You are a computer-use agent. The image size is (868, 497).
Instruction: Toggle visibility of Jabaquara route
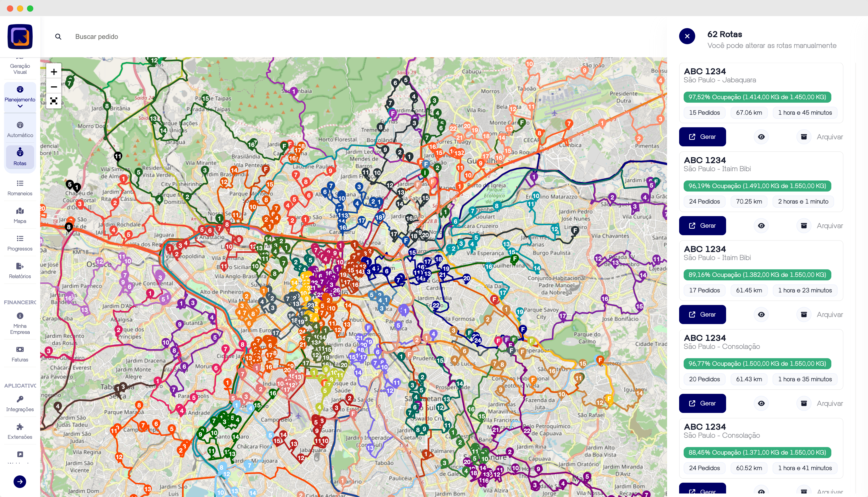(x=761, y=137)
